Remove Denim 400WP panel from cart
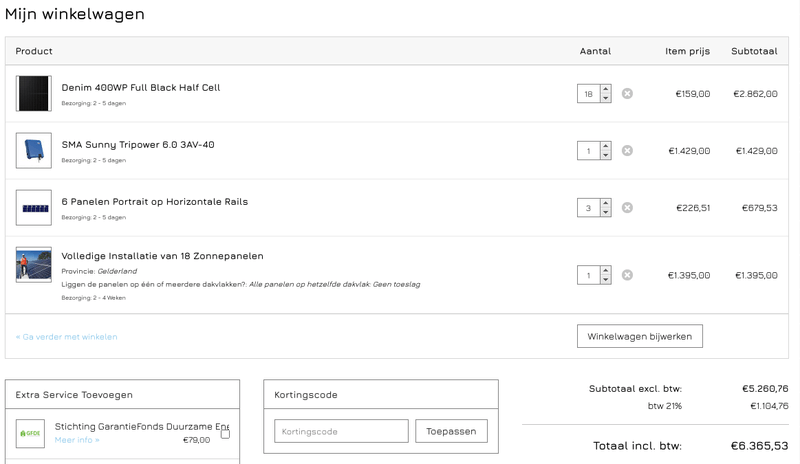Screen dimensions: 800x464 pyautogui.click(x=627, y=93)
